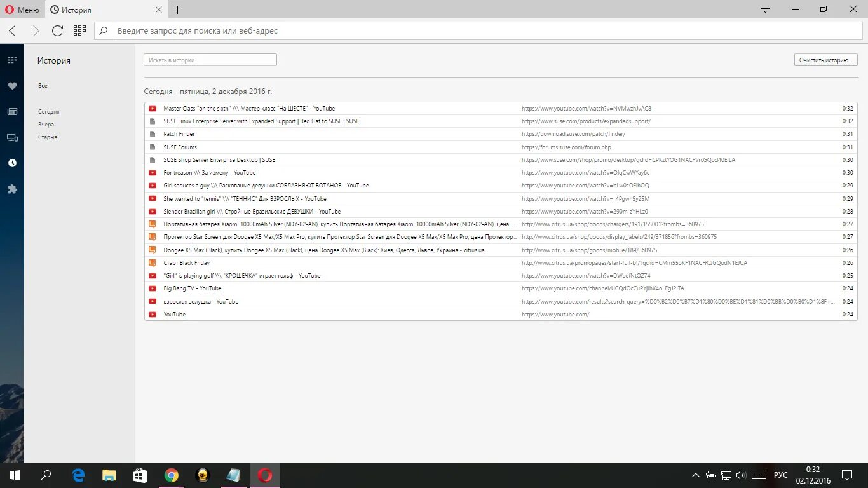Open the 'SUSE Forums' history entry
868x488 pixels.
(501, 147)
